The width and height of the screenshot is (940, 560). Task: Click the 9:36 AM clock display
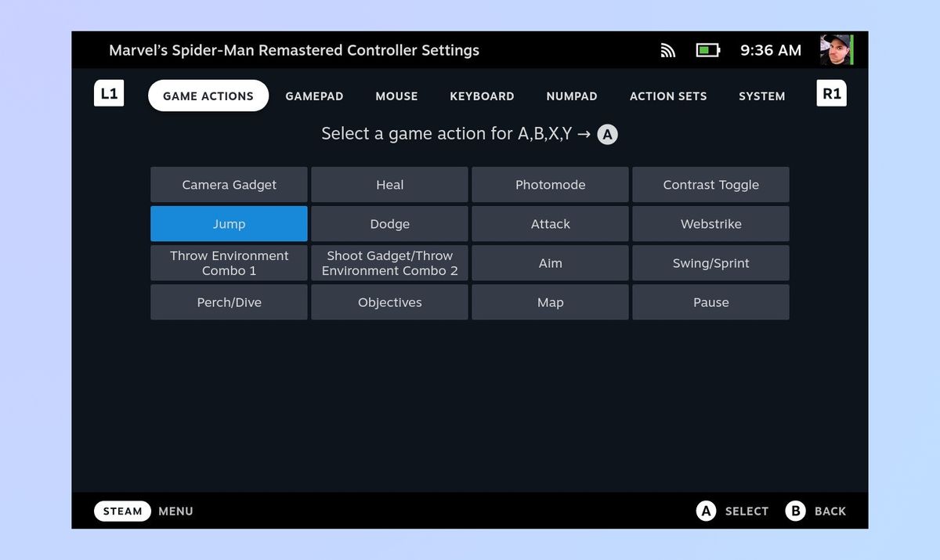coord(770,50)
